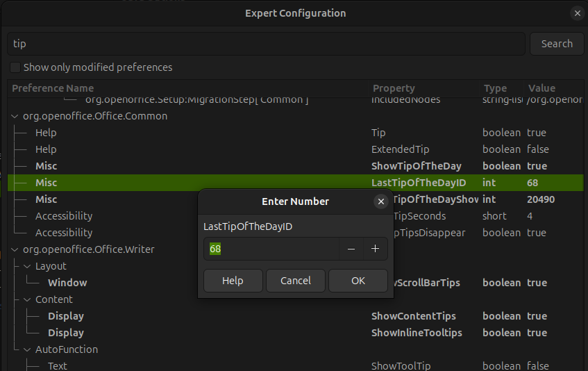Collapse the AutoFunction tree node
This screenshot has width=588, height=371.
(28, 349)
